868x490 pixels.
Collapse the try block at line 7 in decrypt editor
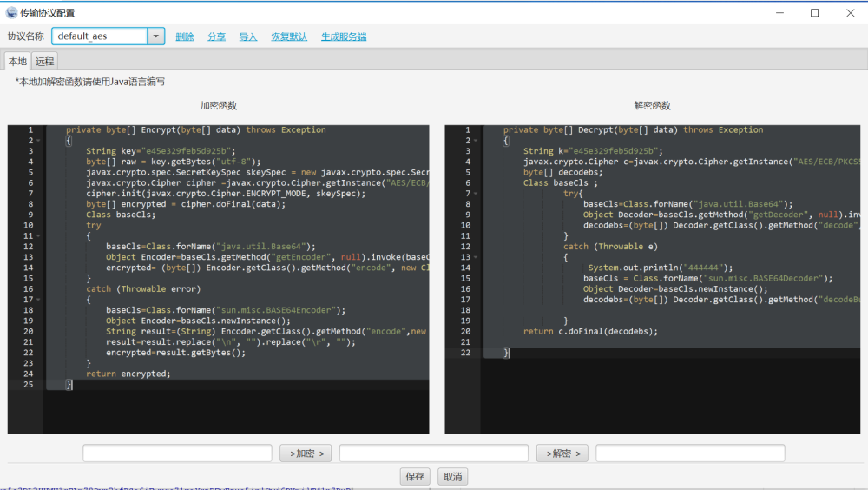coord(475,194)
